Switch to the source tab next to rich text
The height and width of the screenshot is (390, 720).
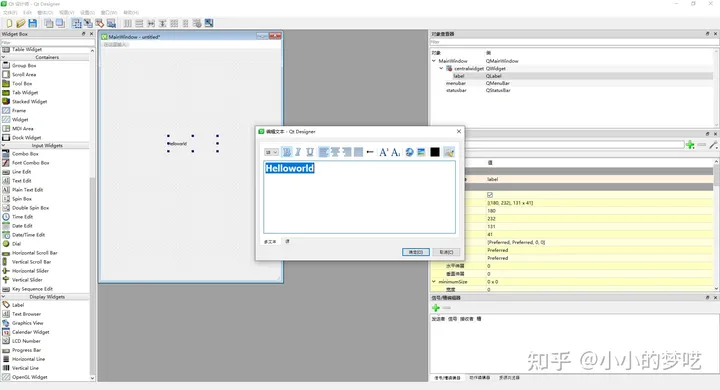click(287, 241)
